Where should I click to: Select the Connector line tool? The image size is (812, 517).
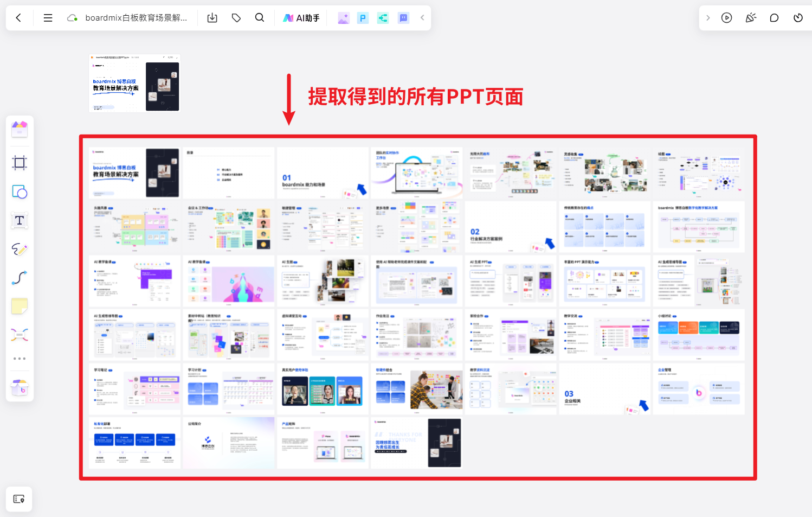pyautogui.click(x=20, y=278)
